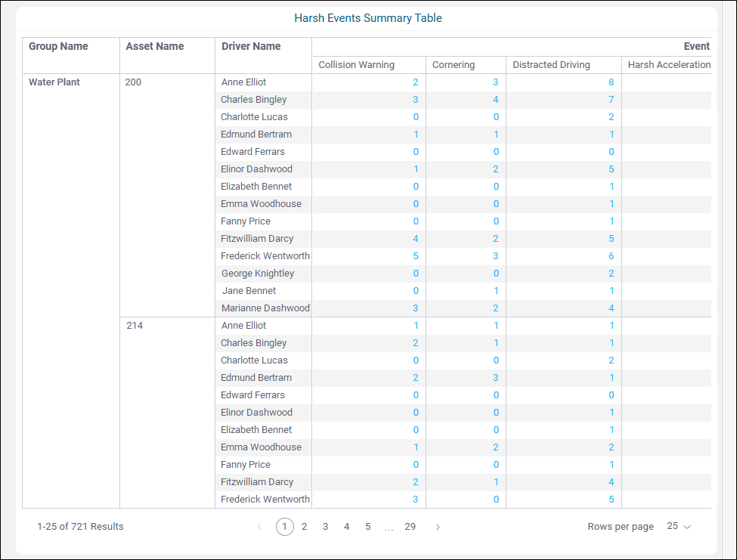Viewport: 737px width, 560px height.
Task: Click Charlotte Lucas under asset 200
Action: [x=254, y=117]
